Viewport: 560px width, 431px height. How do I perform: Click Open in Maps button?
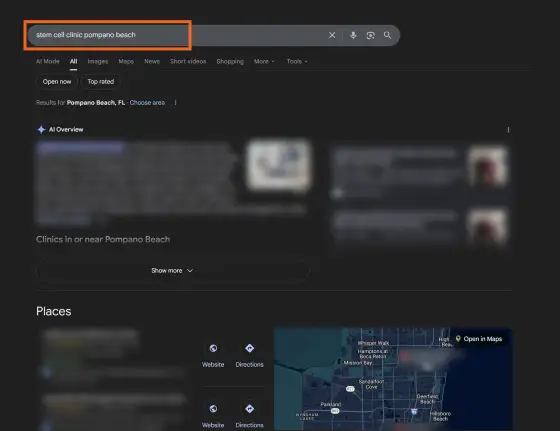pos(479,339)
